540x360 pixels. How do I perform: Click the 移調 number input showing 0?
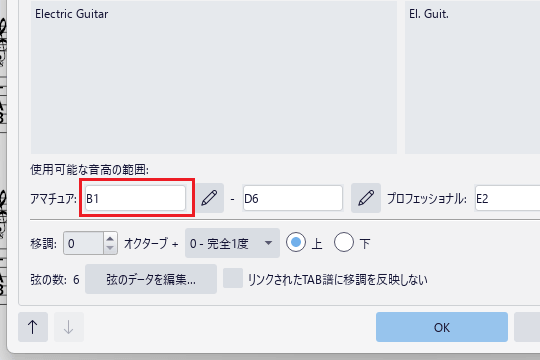click(x=83, y=243)
